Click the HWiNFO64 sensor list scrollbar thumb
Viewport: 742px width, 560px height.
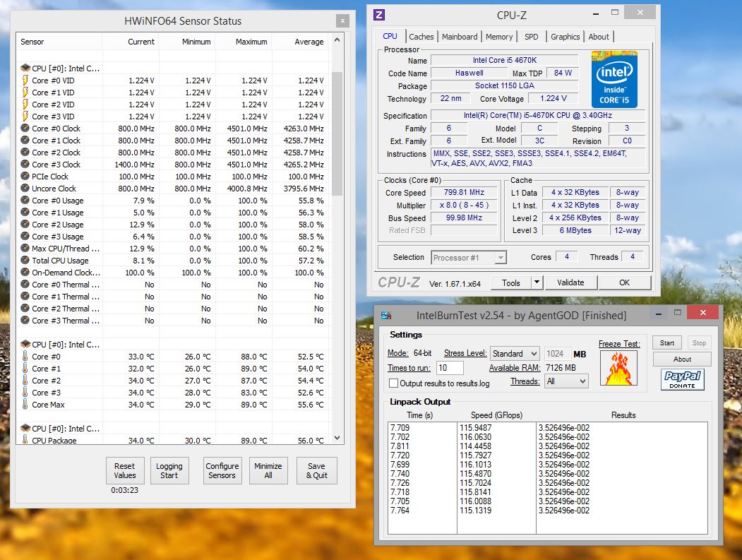pos(337,133)
